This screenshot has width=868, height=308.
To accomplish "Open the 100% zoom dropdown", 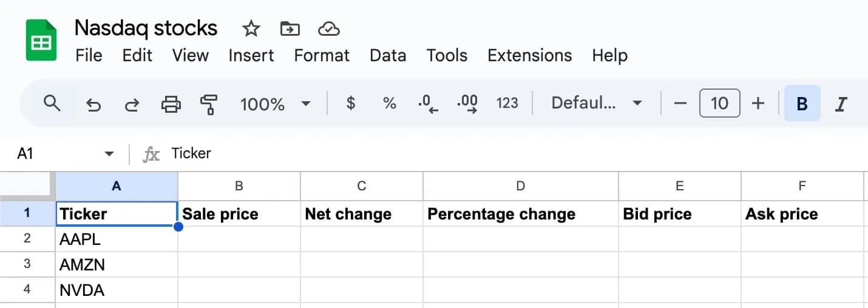I will (x=275, y=104).
